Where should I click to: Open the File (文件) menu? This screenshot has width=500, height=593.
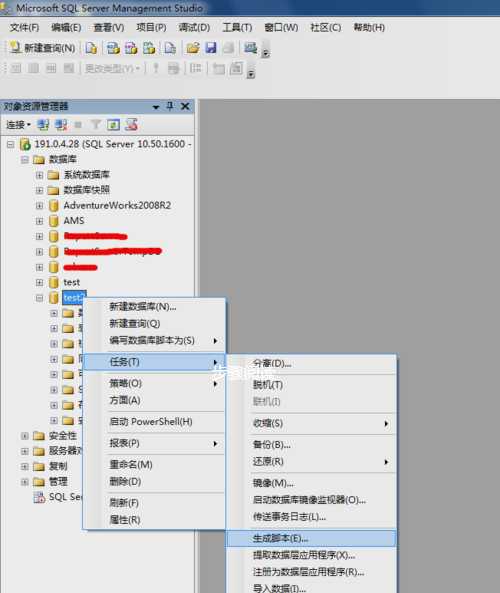24,27
